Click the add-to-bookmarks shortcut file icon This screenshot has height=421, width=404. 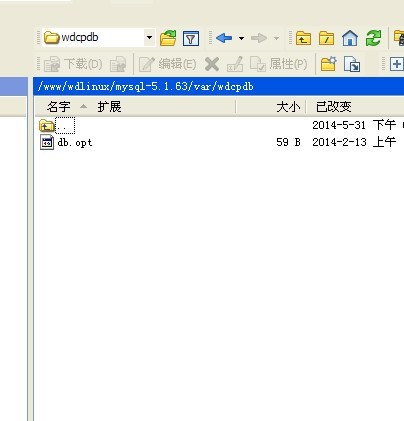(x=352, y=64)
